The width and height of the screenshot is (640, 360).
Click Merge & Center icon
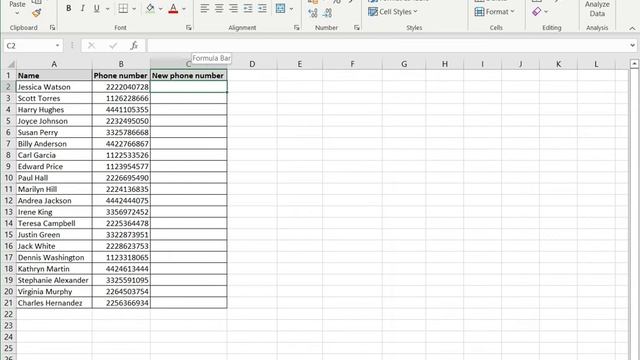pyautogui.click(x=280, y=8)
